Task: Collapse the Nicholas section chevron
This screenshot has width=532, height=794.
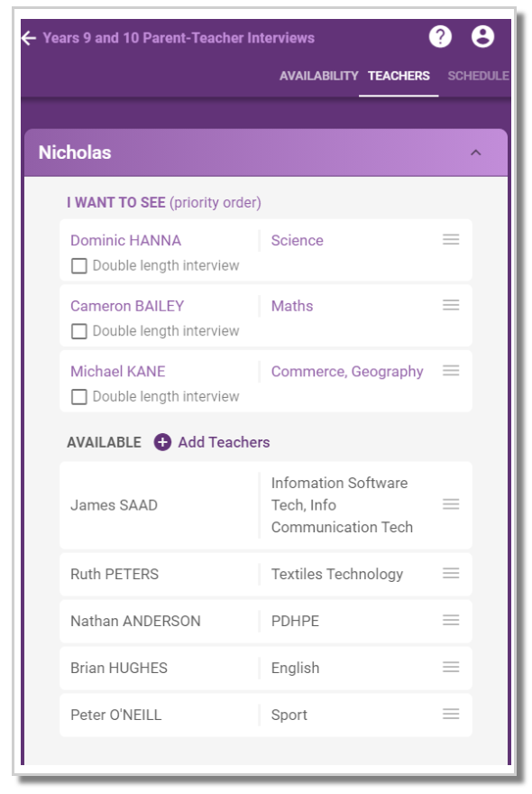Action: [476, 152]
